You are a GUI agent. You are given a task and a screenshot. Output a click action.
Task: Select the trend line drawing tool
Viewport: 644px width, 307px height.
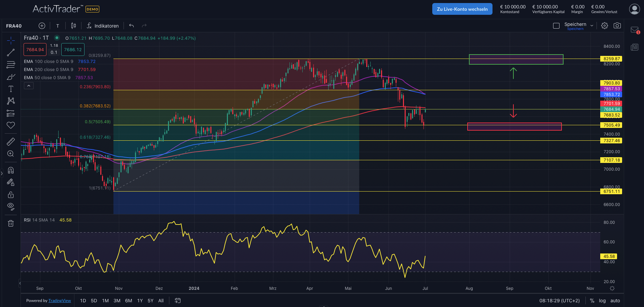pyautogui.click(x=11, y=52)
